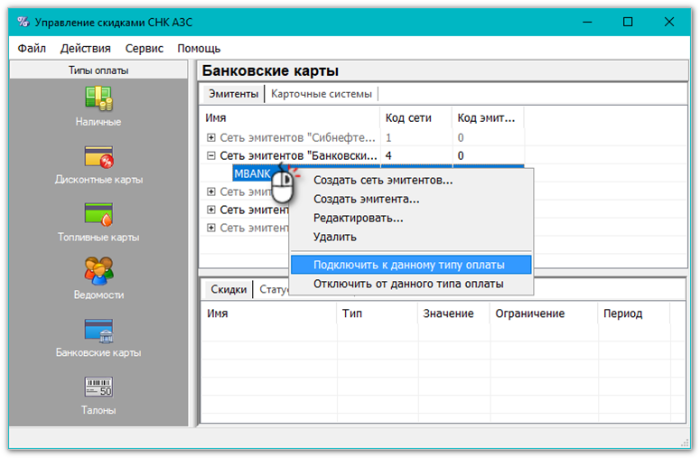700x458 pixels.
Task: Expand the Сеть эмитентов "Сибнефте..." node
Action: tap(211, 137)
